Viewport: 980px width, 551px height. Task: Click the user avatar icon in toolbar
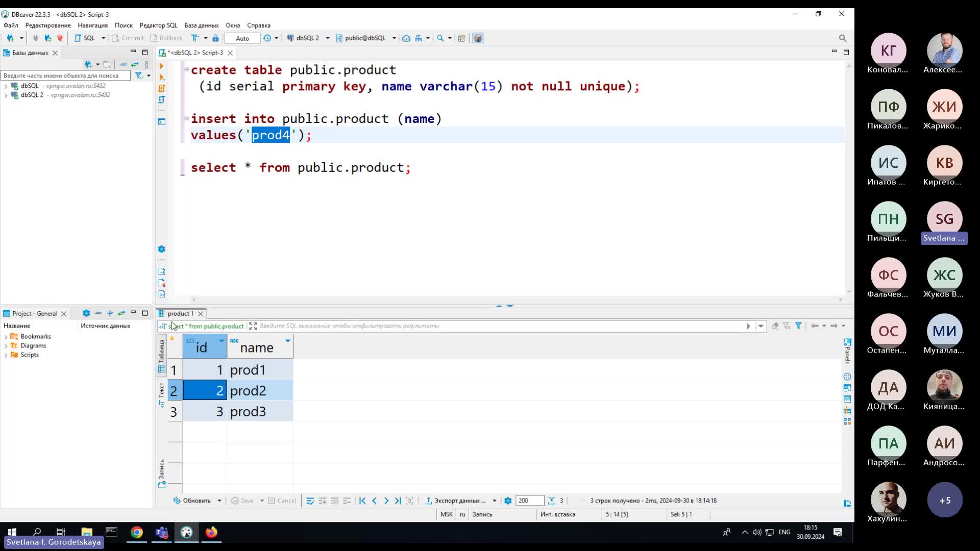[478, 38]
